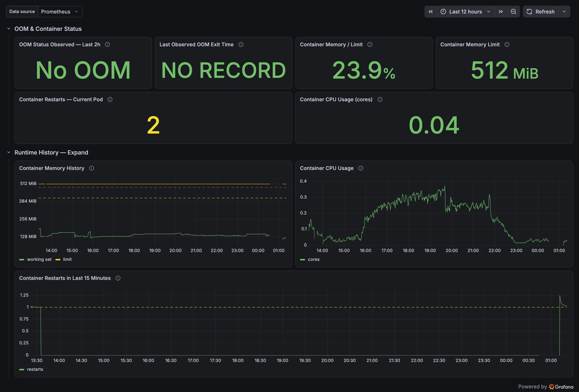Toggle the limit legend series

[67, 259]
